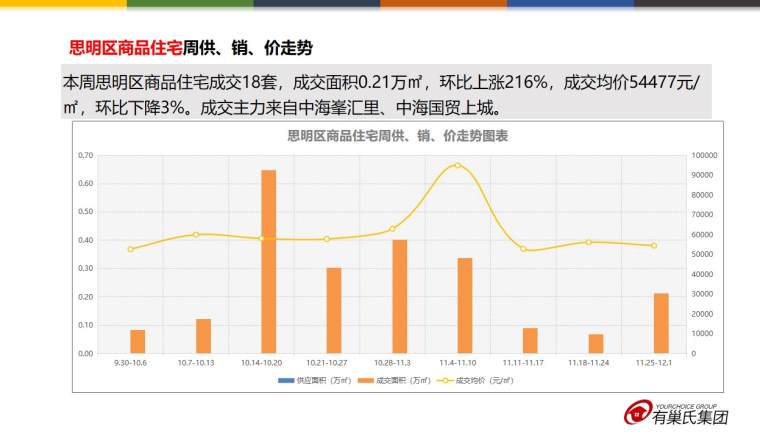Click the orange bar for 10.21-10.27

point(334,311)
